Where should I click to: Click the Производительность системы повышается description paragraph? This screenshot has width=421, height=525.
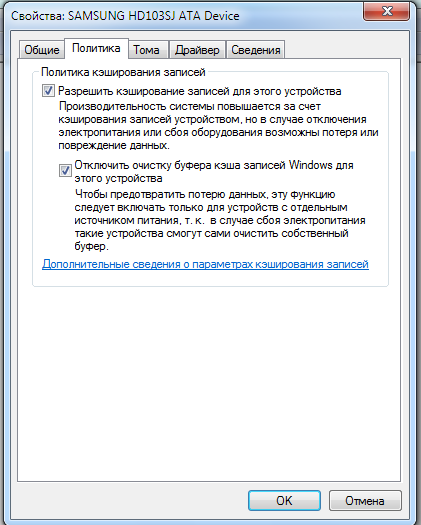[x=218, y=126]
